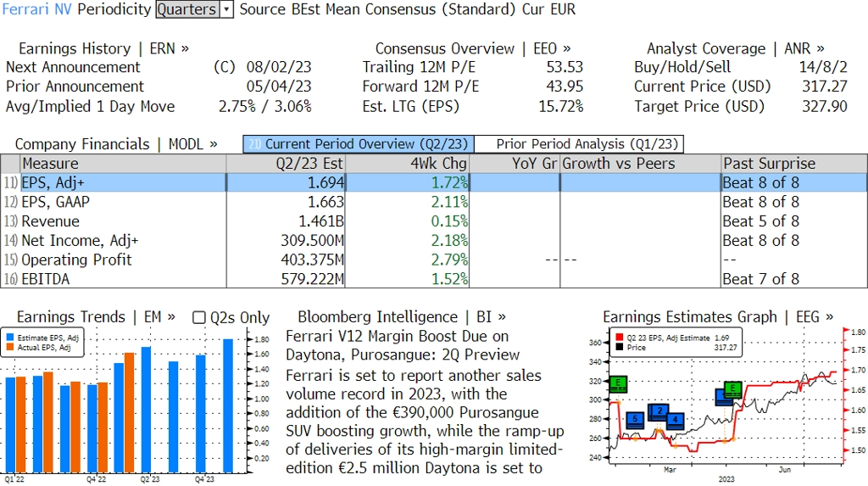Click the Q2/23 Est column header

pyautogui.click(x=285, y=164)
